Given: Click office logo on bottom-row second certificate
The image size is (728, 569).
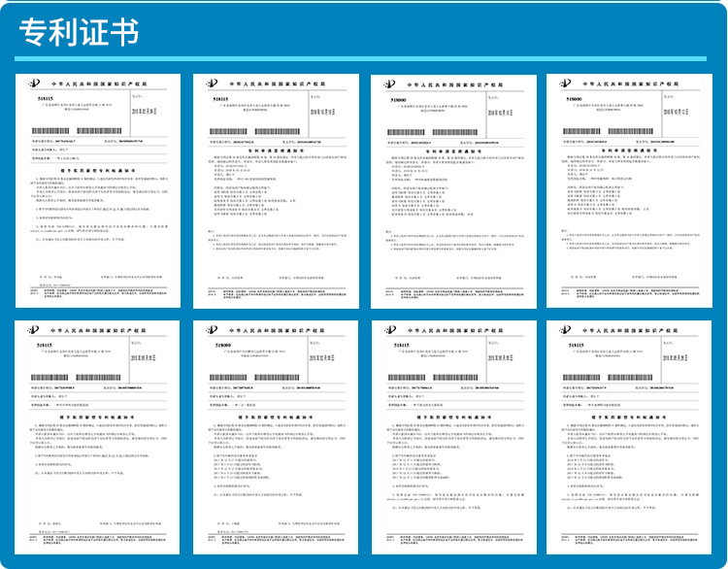Looking at the screenshot, I should 212,330.
